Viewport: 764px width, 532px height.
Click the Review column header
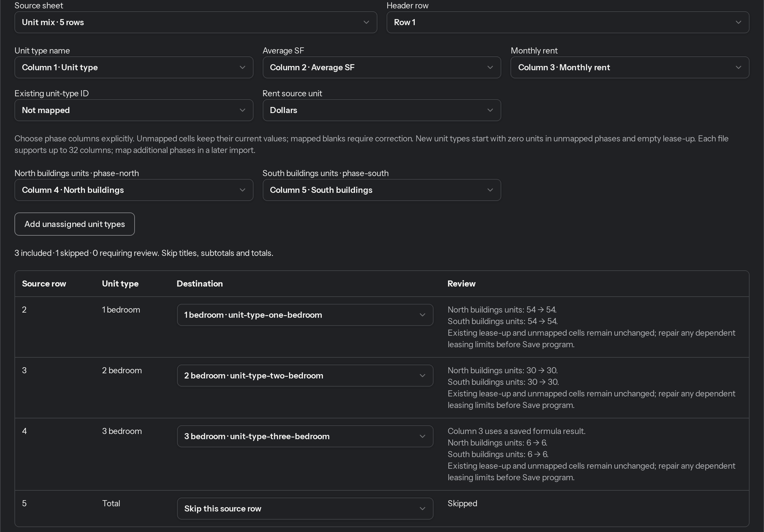[x=461, y=284]
